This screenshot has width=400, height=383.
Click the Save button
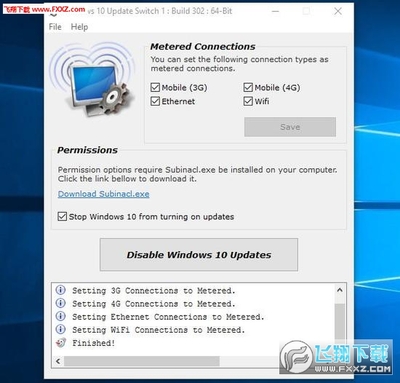290,127
